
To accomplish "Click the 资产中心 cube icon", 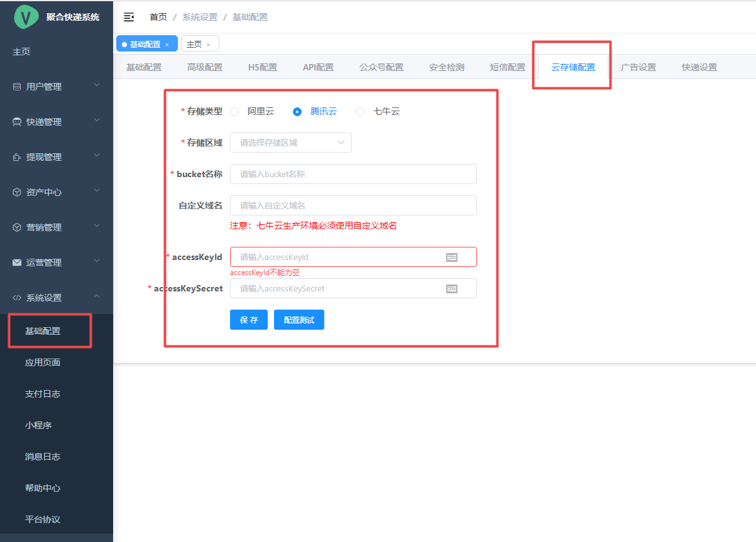I will coord(17,192).
